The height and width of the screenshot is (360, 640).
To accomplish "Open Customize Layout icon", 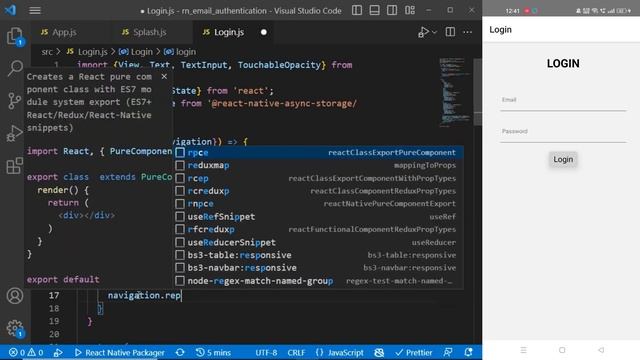I will (x=410, y=10).
